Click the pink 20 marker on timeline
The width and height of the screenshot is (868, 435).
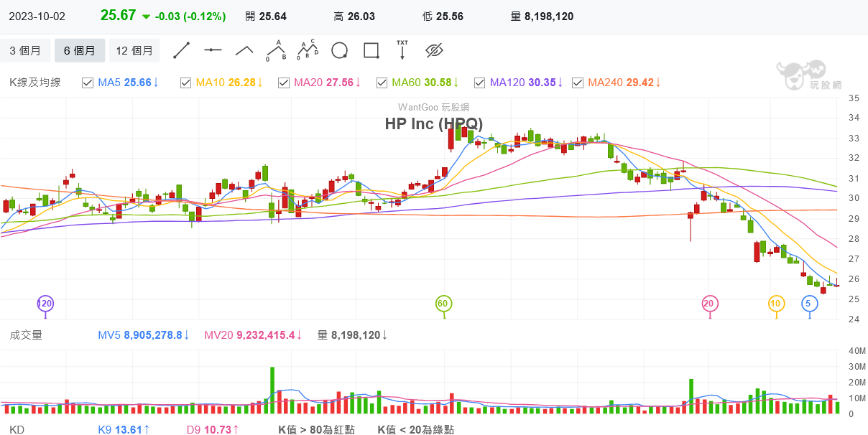click(710, 304)
